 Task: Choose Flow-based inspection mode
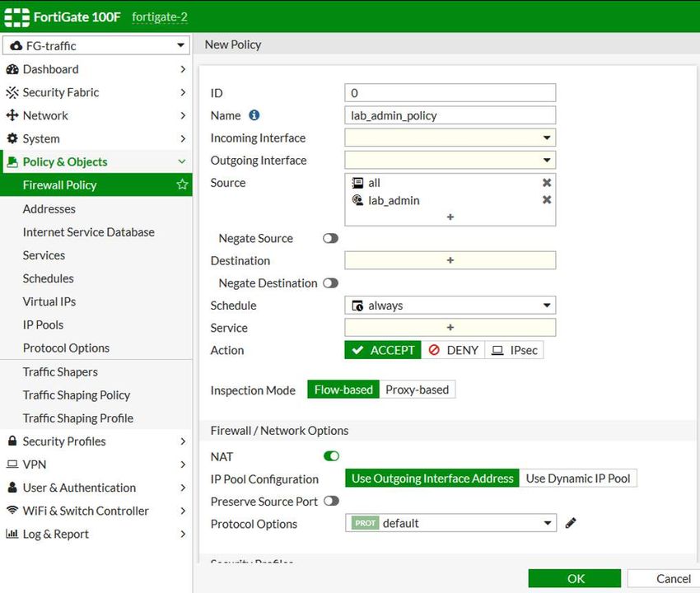click(x=343, y=390)
